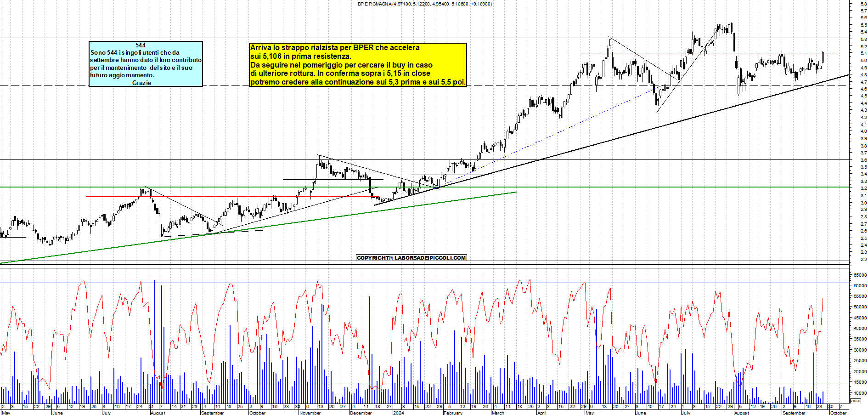This screenshot has height=415, width=868.
Task: Click the COPYRIGHT LABORSADEIPICCOLI.COM label
Action: tap(411, 258)
